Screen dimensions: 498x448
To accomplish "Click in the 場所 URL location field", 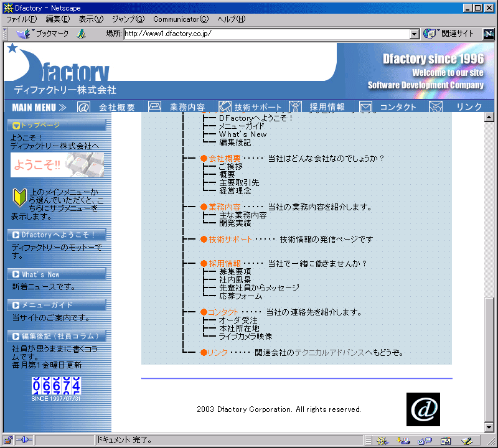I will (x=267, y=34).
